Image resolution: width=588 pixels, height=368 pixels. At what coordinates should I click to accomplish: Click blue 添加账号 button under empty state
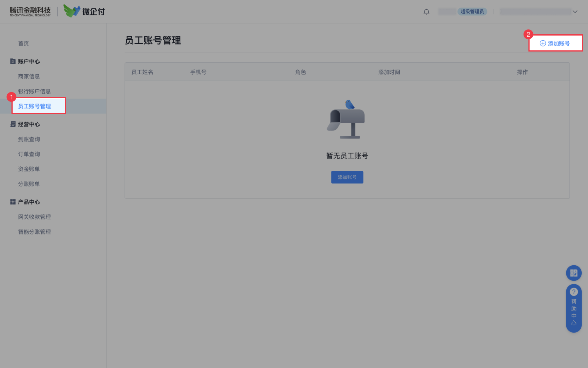[347, 177]
